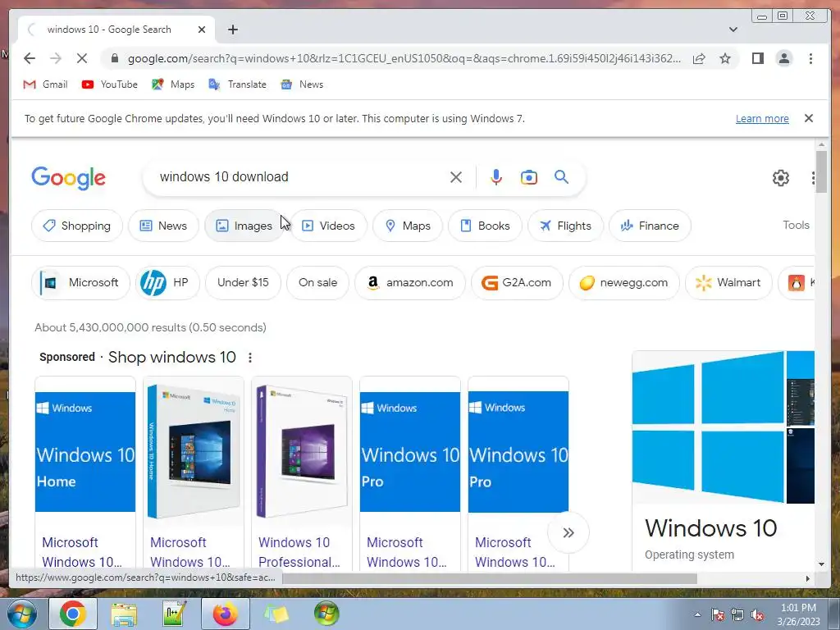The width and height of the screenshot is (840, 630).
Task: Apply the Under $15 filter
Action: 243,282
